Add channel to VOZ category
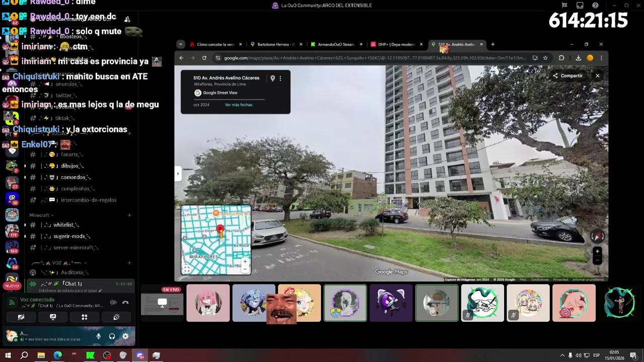The height and width of the screenshot is (362, 644). tap(129, 263)
